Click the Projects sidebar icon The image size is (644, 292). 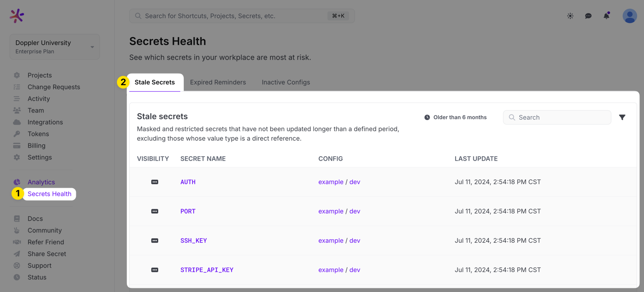tap(17, 75)
